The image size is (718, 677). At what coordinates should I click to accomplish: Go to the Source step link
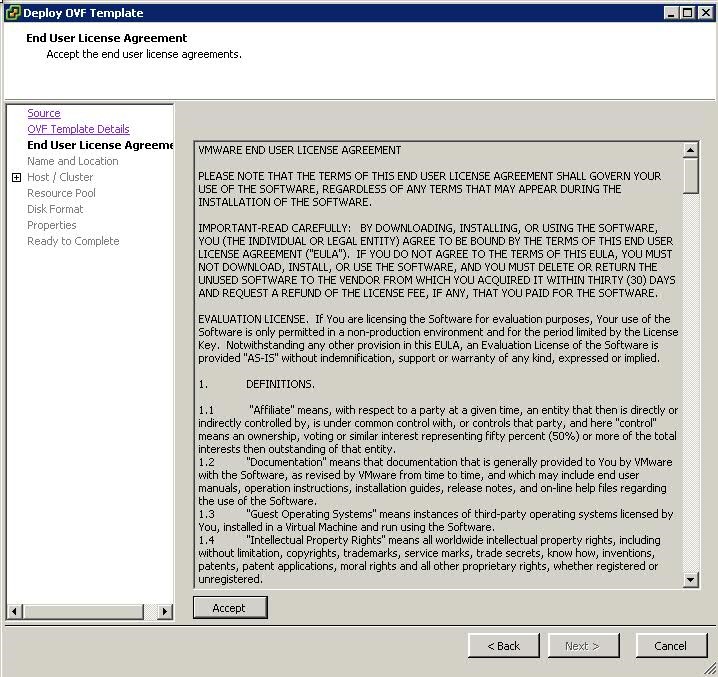44,113
